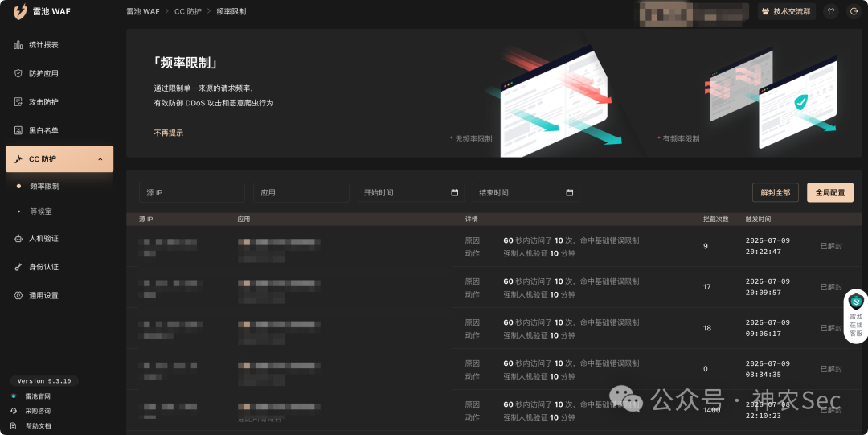Open the 采购咨询 link
This screenshot has height=435, width=868.
(x=38, y=411)
